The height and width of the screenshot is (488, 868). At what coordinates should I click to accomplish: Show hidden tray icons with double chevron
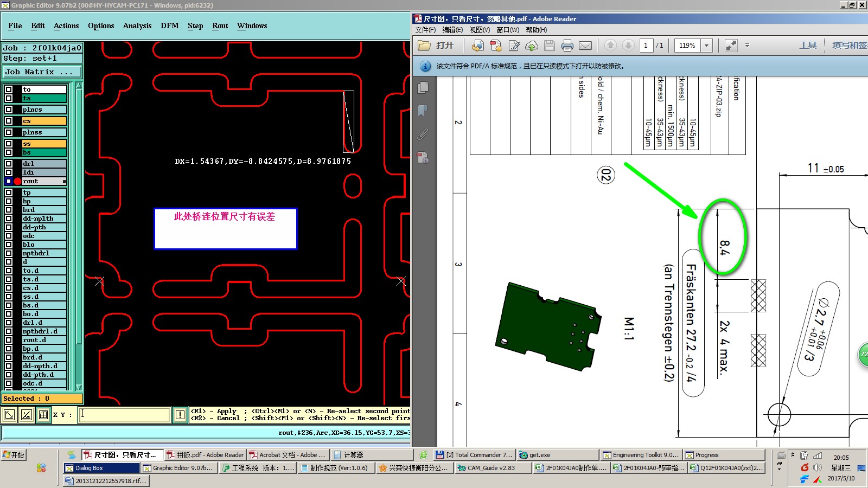tap(793, 454)
